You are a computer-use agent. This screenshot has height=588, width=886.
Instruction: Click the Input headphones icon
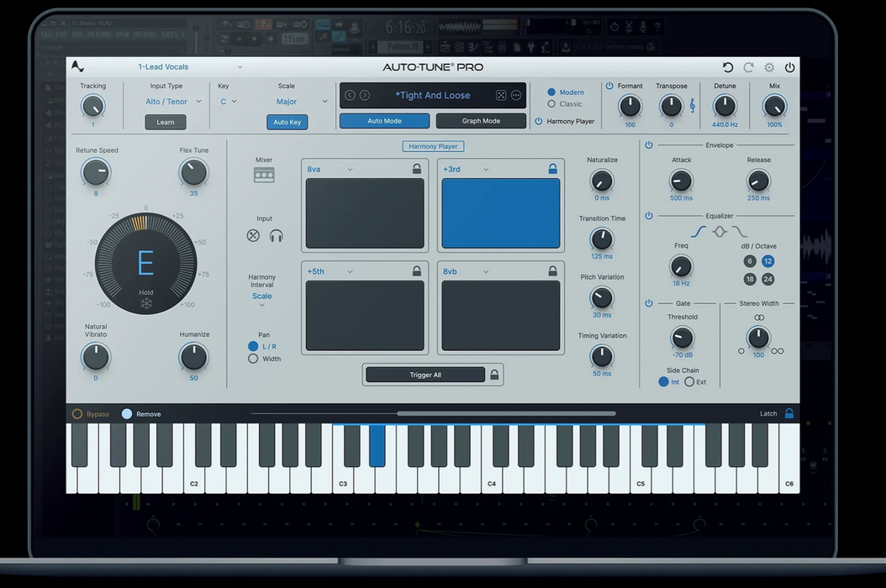(277, 235)
